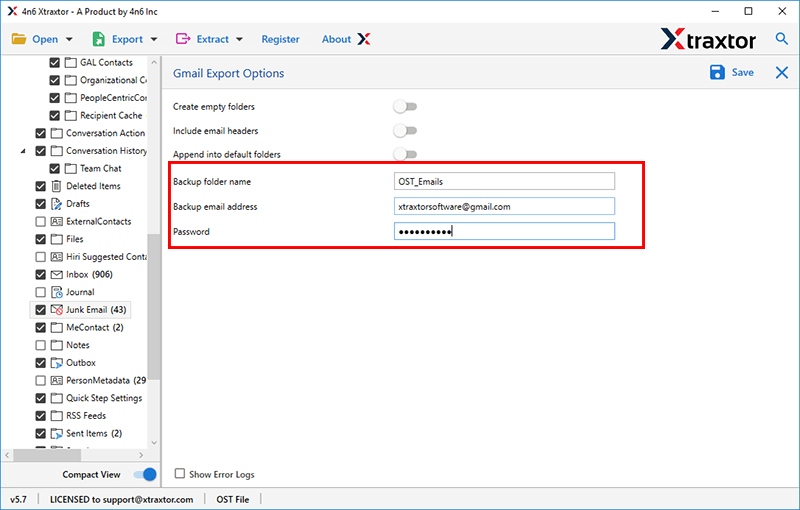Click the MeContact folder icon
The width and height of the screenshot is (800, 510).
point(57,327)
